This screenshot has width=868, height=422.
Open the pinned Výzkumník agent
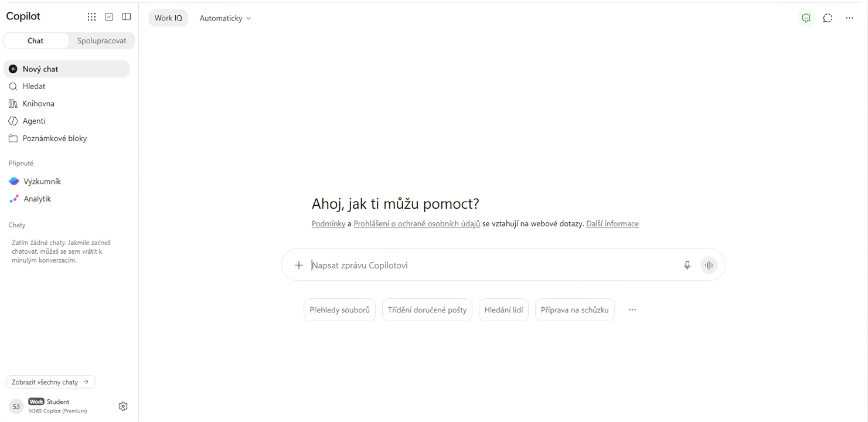click(66, 182)
